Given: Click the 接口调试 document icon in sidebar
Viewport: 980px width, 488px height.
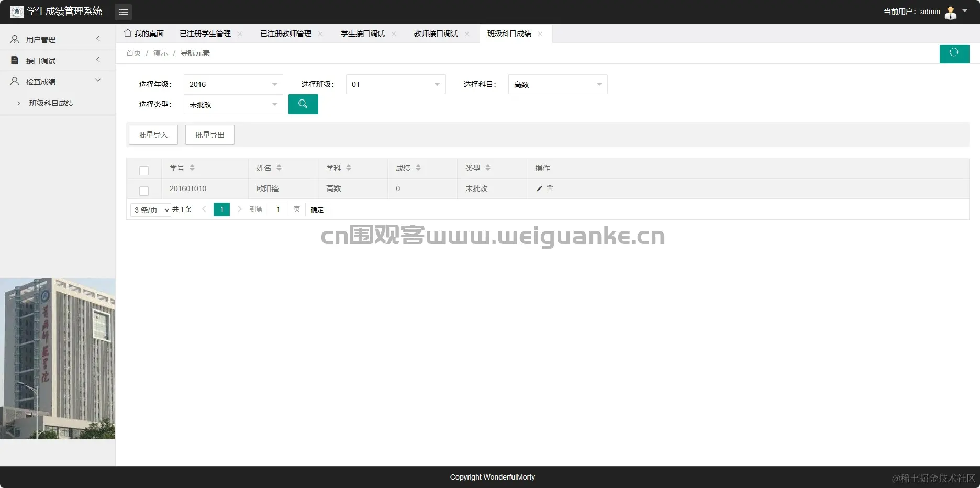Looking at the screenshot, I should [x=15, y=60].
